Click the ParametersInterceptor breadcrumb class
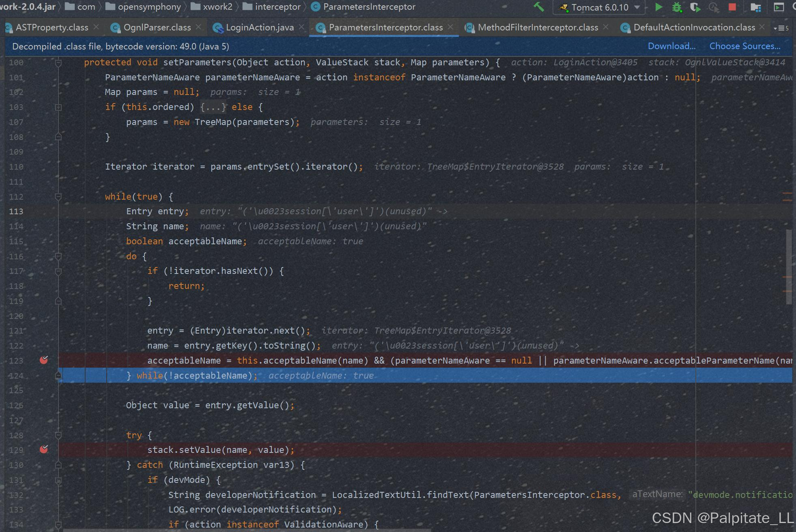 (x=364, y=7)
